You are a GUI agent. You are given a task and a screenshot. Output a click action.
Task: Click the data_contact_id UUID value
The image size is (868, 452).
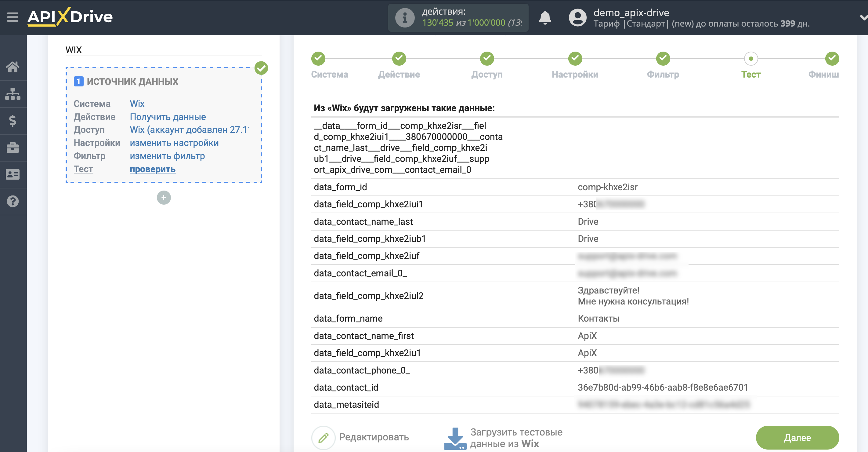[x=663, y=387]
